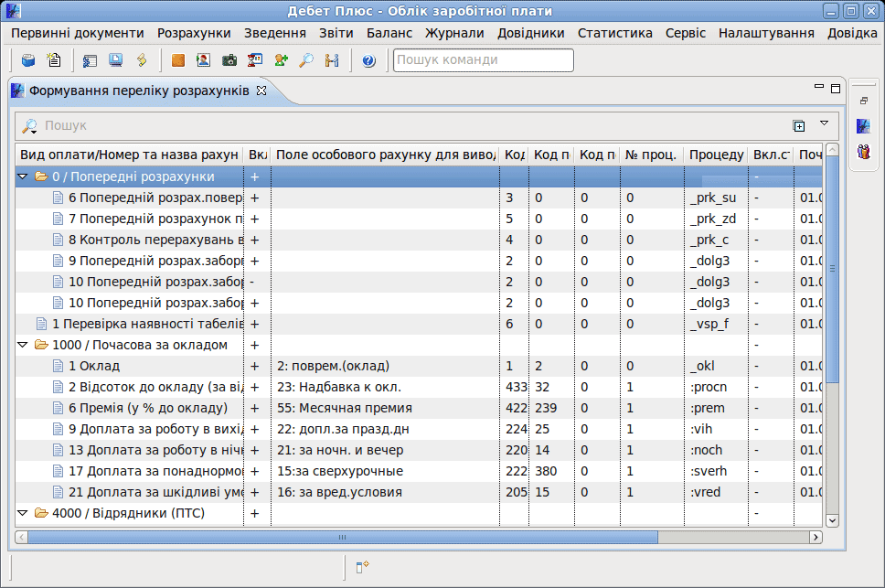The width and height of the screenshot is (885, 588).
Task: Collapse the 0 / Попередні розрахунки group
Action: click(x=23, y=176)
